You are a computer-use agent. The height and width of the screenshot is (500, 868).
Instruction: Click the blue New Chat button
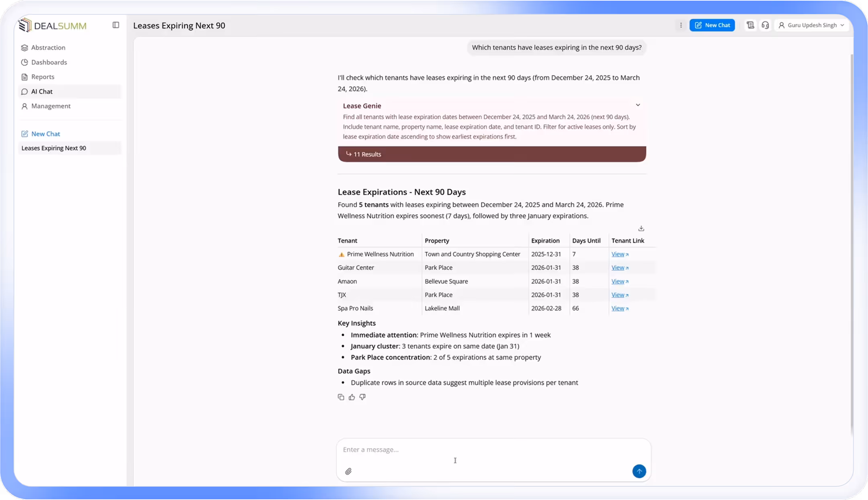point(712,25)
